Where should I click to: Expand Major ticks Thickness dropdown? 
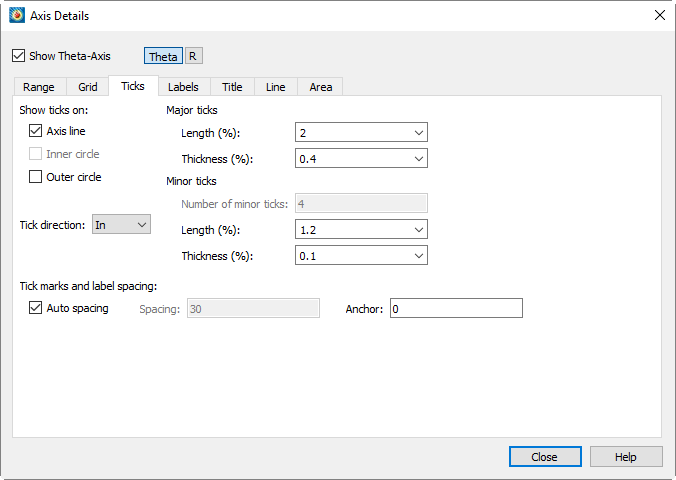[361, 158]
